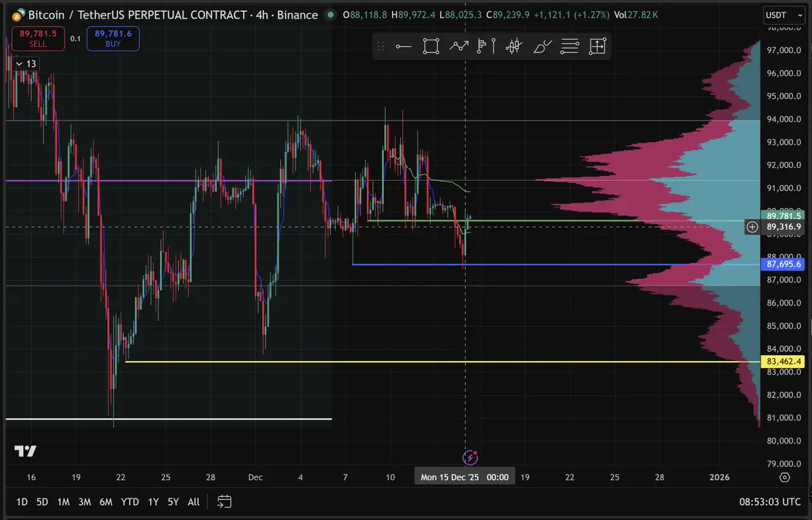This screenshot has height=520, width=812.
Task: Select the price range measure tool
Action: 597,47
